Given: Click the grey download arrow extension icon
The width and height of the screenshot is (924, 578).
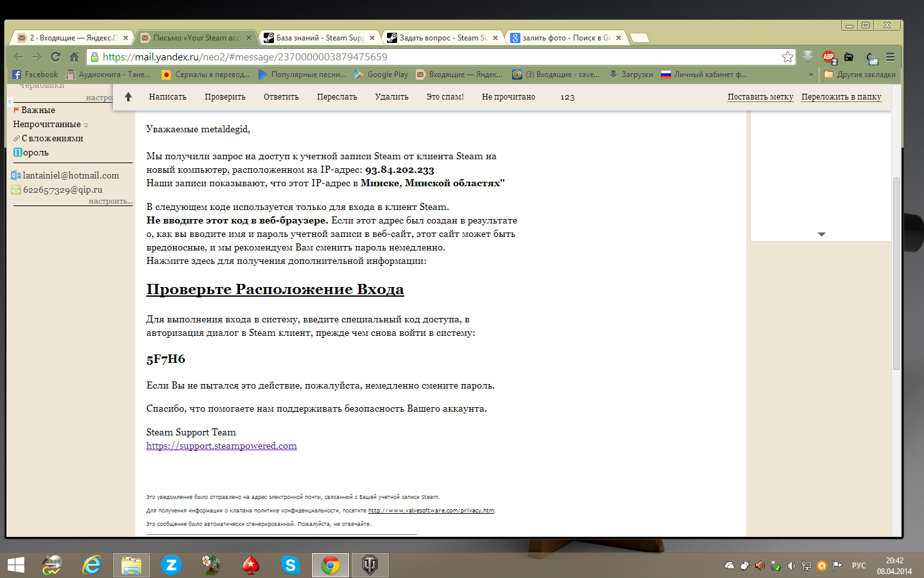Looking at the screenshot, I should [x=808, y=57].
